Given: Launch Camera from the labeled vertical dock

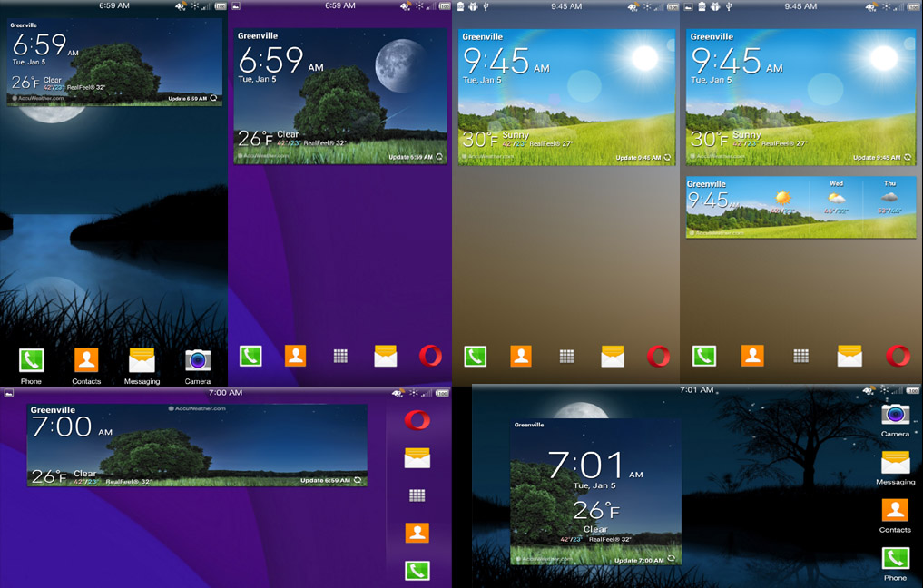Looking at the screenshot, I should pyautogui.click(x=895, y=414).
